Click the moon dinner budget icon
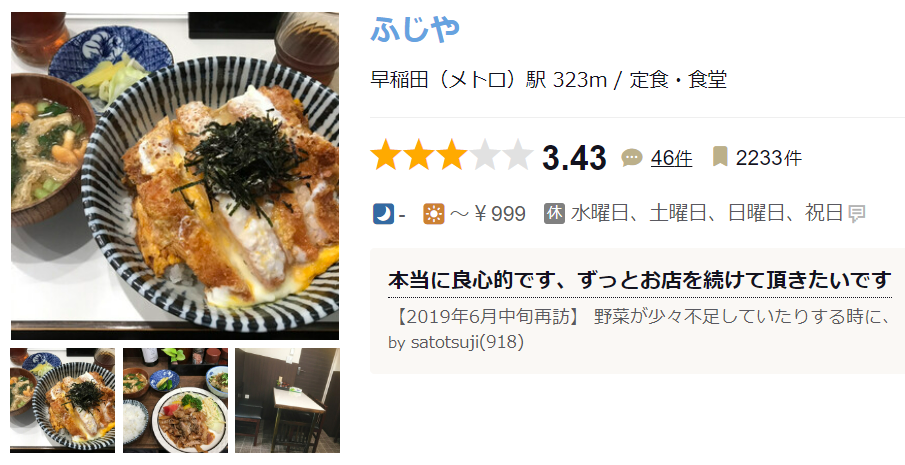905x465 pixels. pyautogui.click(x=383, y=214)
